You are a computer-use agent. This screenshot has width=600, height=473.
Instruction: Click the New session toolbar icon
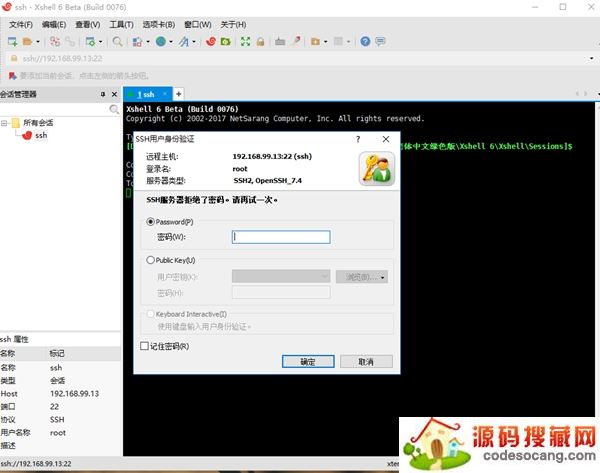[x=12, y=41]
